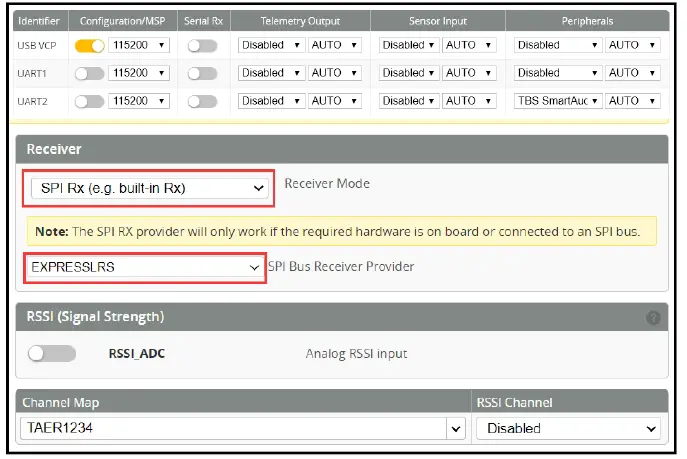687x459 pixels.
Task: Click RSSI (Signal Strength) section header
Action: coord(342,317)
